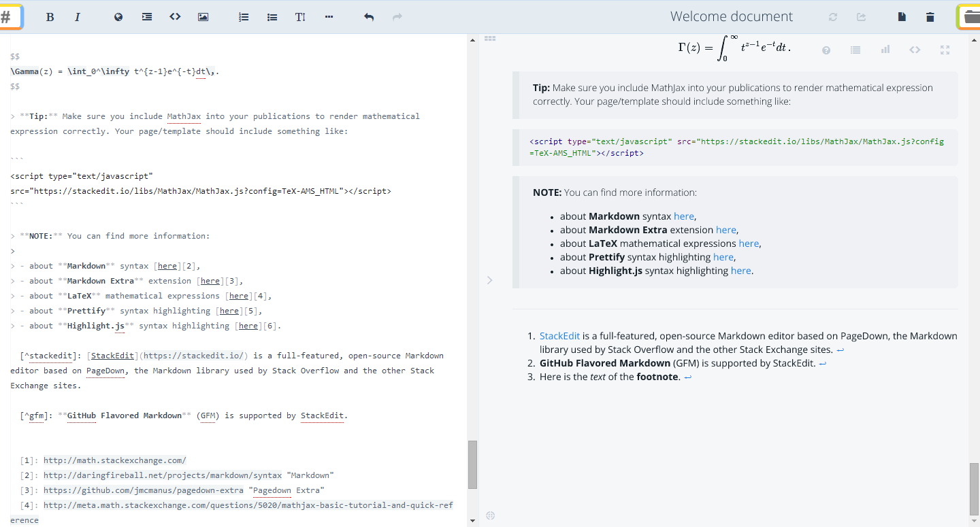Create a new document
980x527 pixels.
(x=902, y=17)
